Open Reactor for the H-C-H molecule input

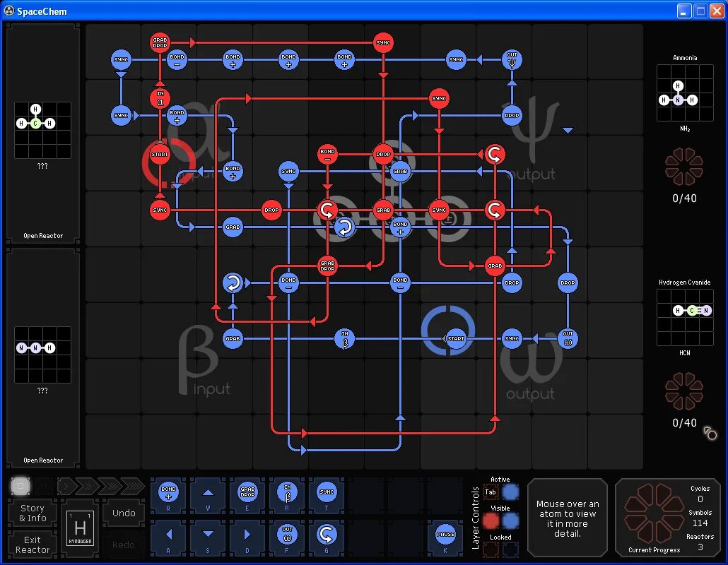43,236
